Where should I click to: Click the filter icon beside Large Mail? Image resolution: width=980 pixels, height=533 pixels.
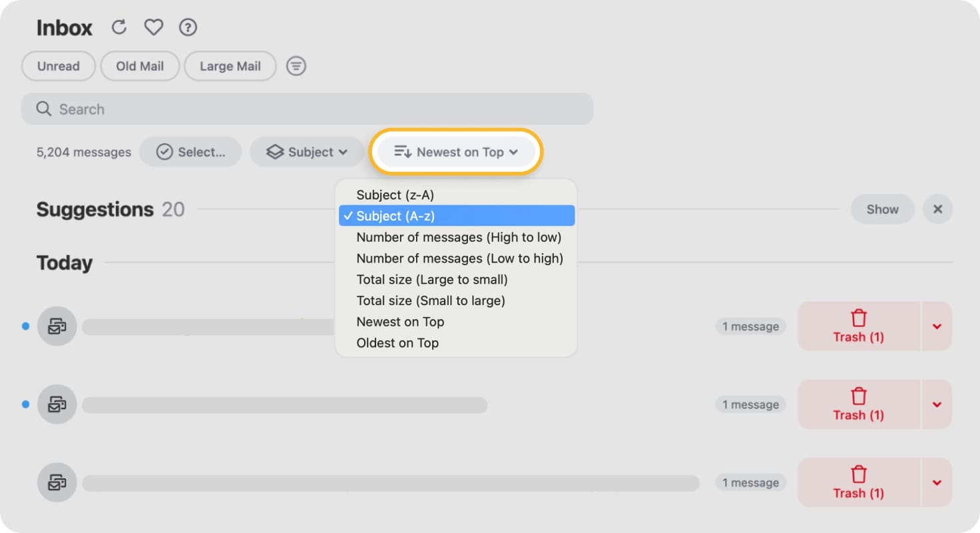(296, 66)
